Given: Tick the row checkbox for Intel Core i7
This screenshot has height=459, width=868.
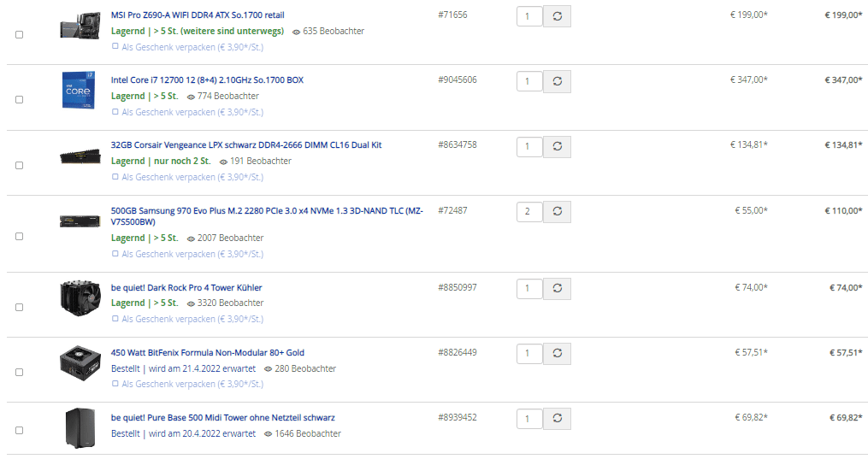Looking at the screenshot, I should [20, 100].
